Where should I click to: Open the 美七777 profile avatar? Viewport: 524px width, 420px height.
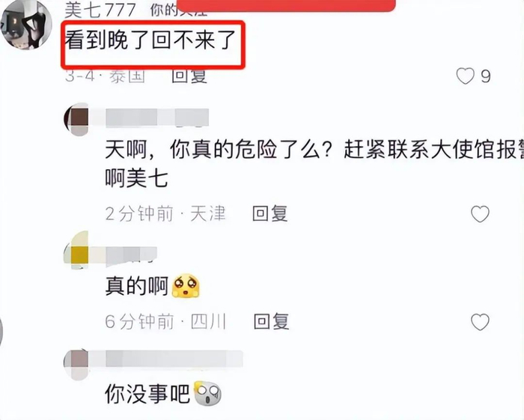point(26,25)
